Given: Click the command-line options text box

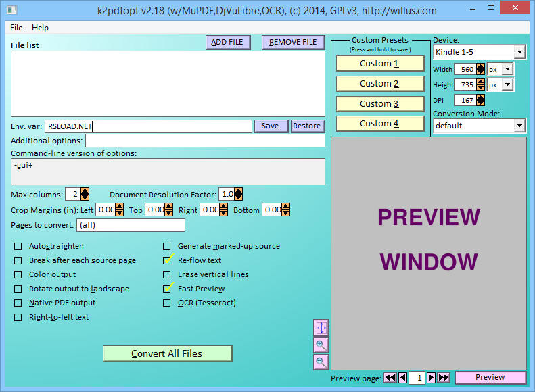Looking at the screenshot, I should click(168, 172).
